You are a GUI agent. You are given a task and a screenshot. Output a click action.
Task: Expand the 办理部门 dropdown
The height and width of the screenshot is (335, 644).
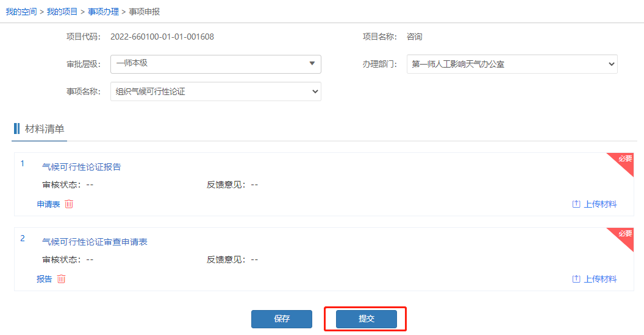coord(512,64)
